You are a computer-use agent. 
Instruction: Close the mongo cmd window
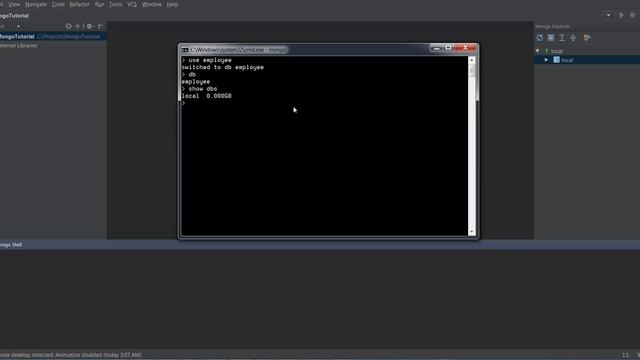click(x=465, y=48)
